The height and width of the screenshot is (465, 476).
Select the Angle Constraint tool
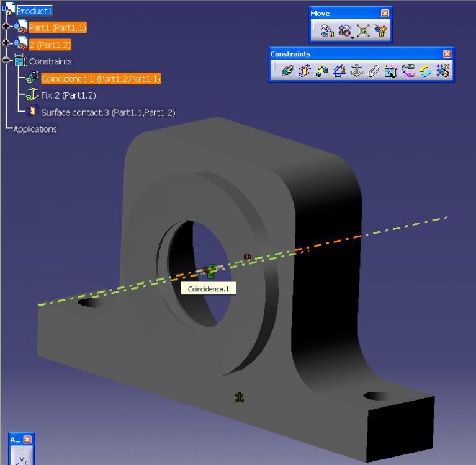point(339,71)
